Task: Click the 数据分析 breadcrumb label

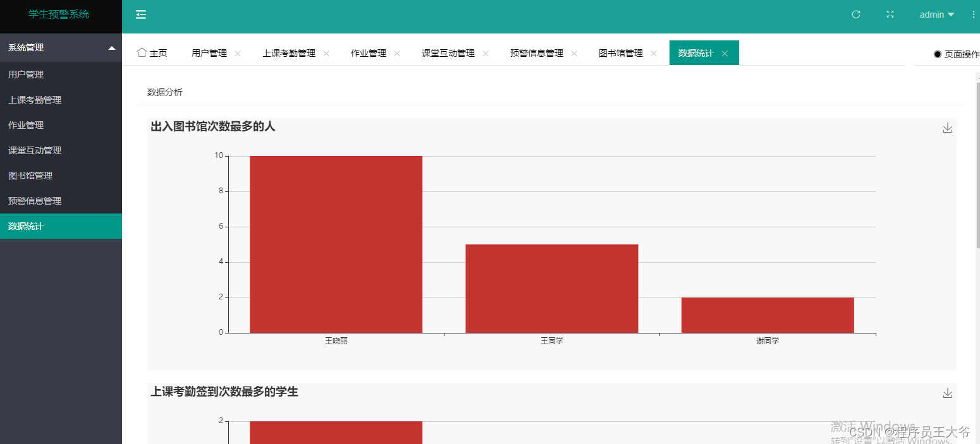Action: coord(163,92)
